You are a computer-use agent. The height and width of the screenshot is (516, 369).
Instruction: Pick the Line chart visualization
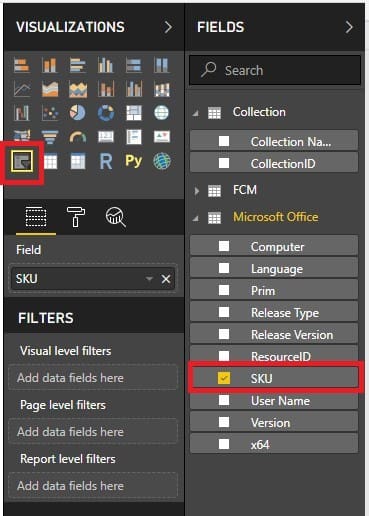coord(22,89)
